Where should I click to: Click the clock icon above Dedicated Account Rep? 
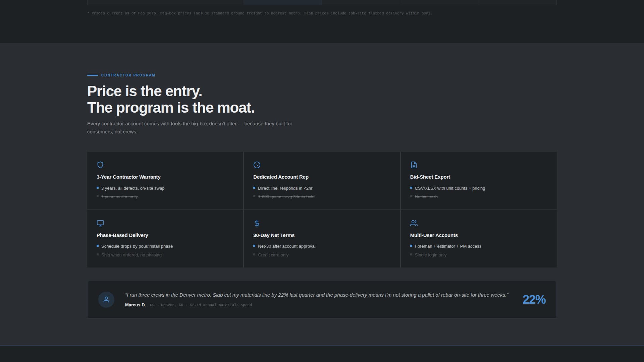(x=257, y=165)
